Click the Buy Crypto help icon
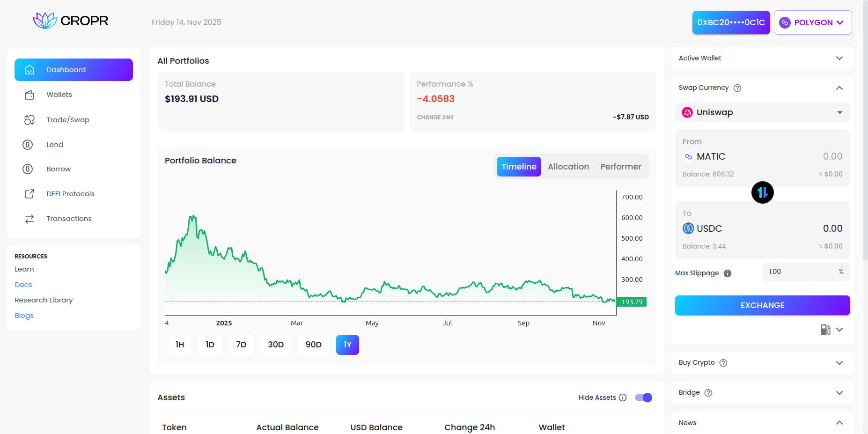 (x=723, y=363)
